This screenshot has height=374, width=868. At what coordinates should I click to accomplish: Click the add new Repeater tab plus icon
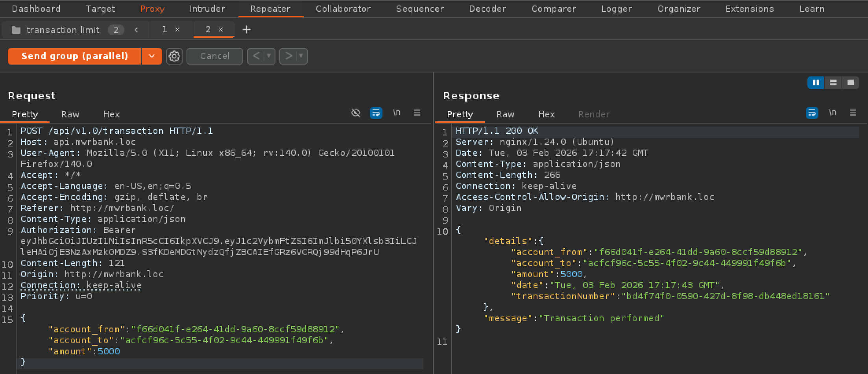[246, 30]
